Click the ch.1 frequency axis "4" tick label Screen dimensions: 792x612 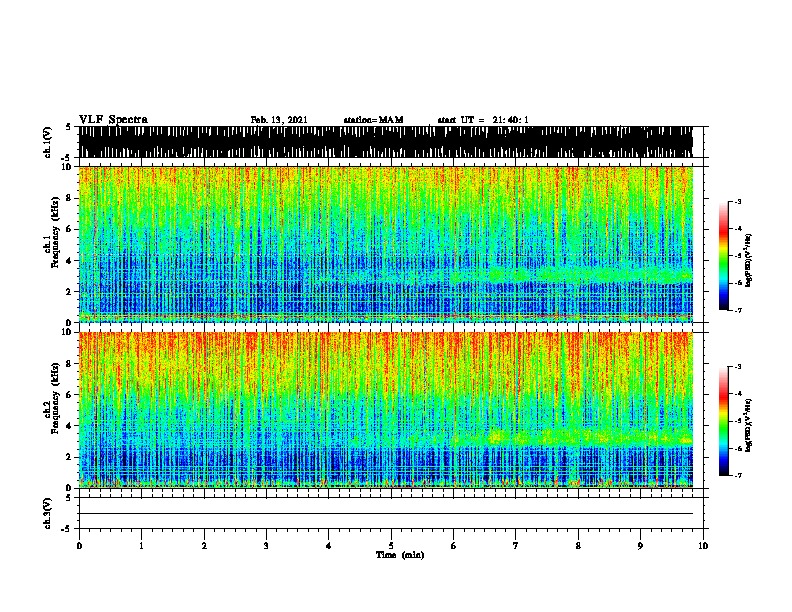point(70,261)
